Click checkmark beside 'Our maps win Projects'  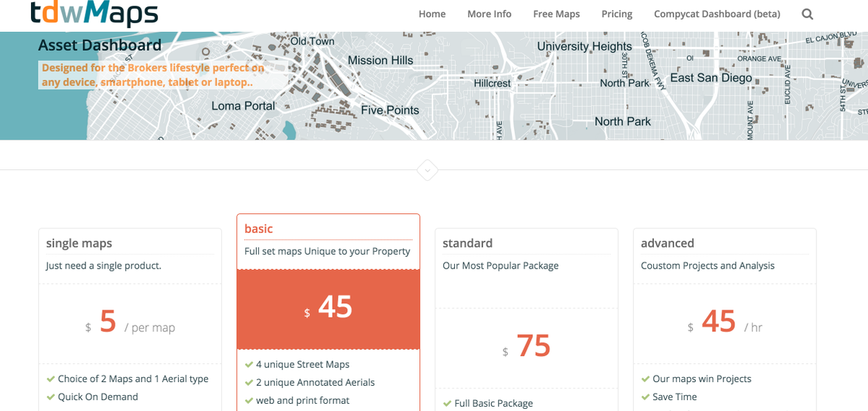[x=645, y=378]
